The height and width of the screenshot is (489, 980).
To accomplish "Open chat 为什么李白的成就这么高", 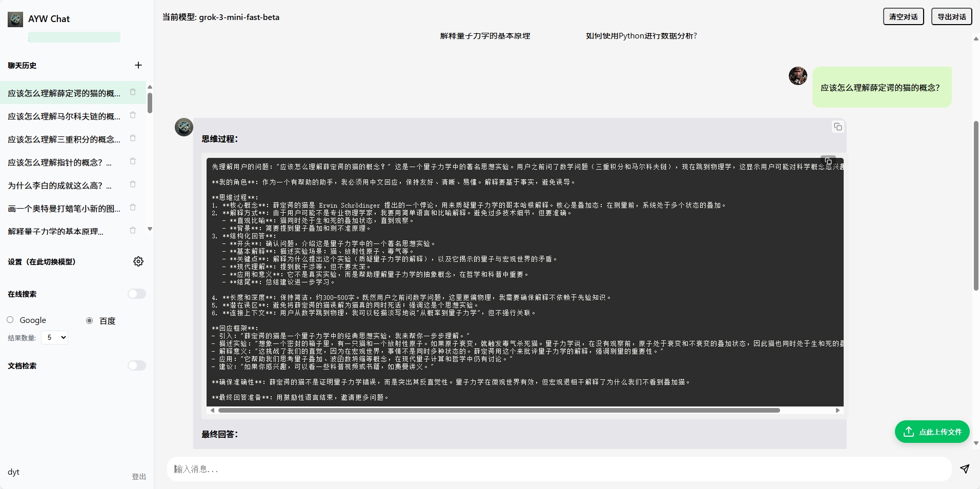I will click(x=59, y=186).
